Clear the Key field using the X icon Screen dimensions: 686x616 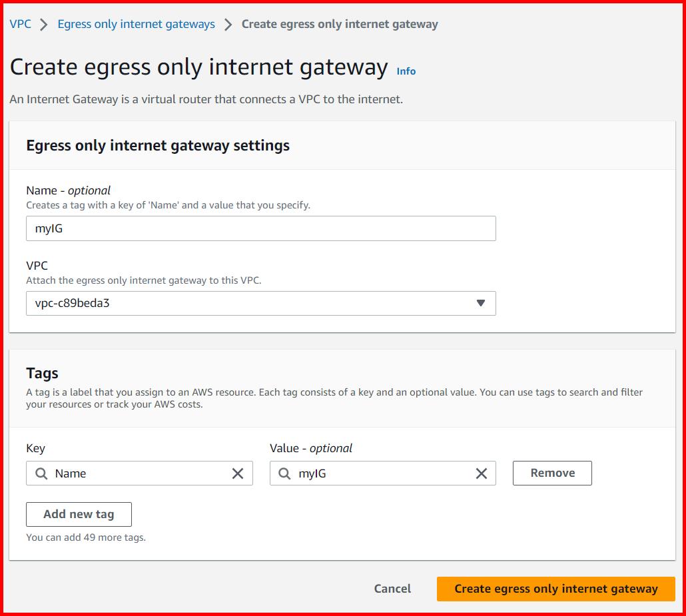(238, 473)
